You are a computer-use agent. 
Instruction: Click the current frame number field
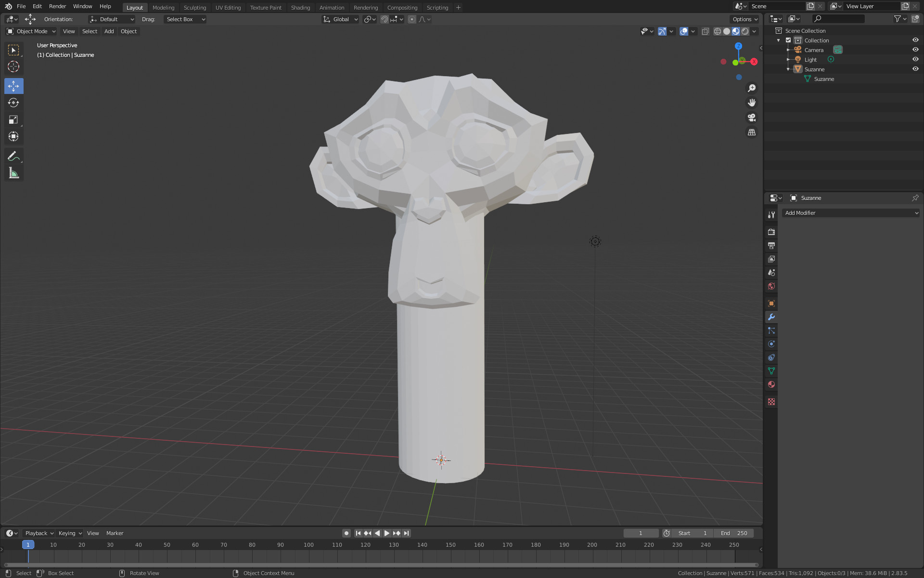pyautogui.click(x=641, y=533)
